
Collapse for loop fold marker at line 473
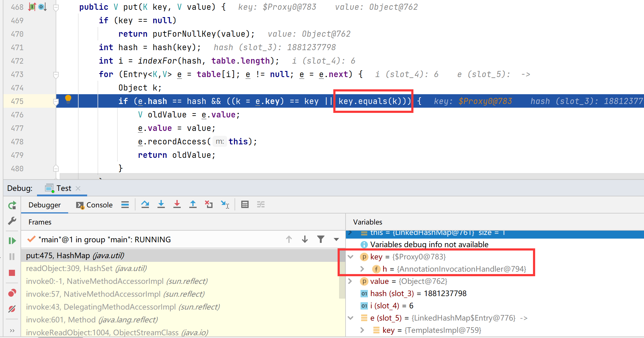[56, 75]
